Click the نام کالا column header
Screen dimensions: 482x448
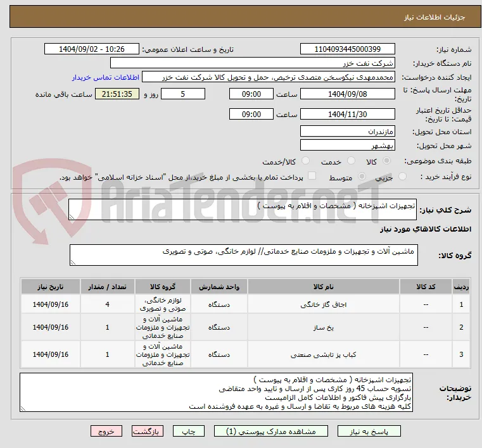[324, 287]
